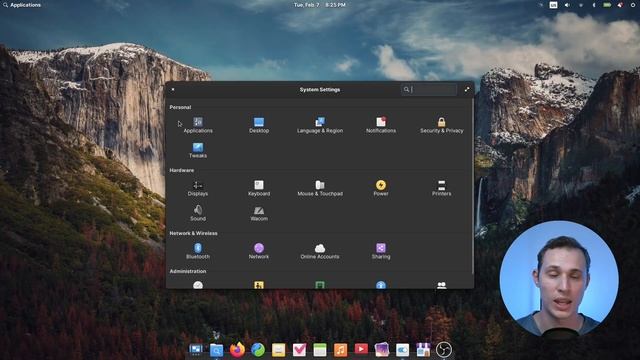Open Sound settings

(198, 213)
